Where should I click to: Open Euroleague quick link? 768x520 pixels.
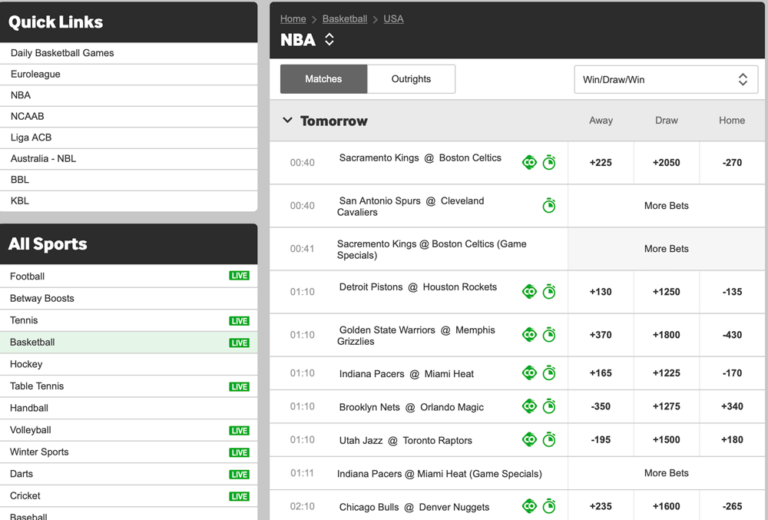pos(128,74)
